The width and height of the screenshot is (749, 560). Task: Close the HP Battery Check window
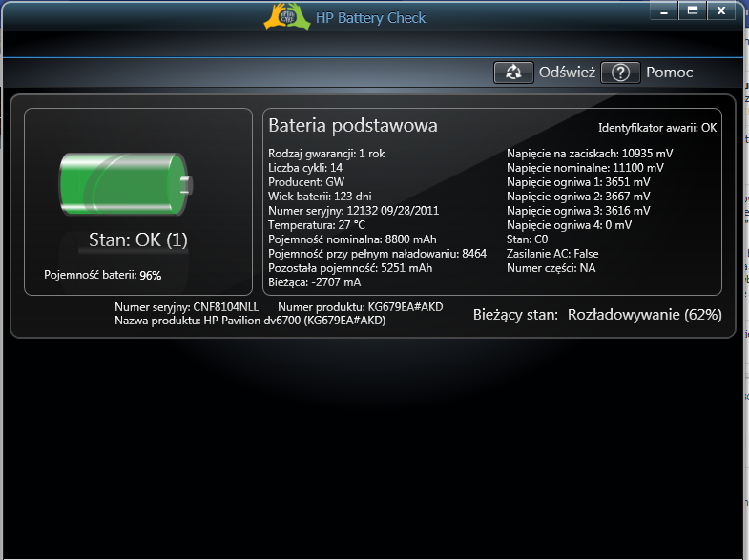click(x=721, y=11)
